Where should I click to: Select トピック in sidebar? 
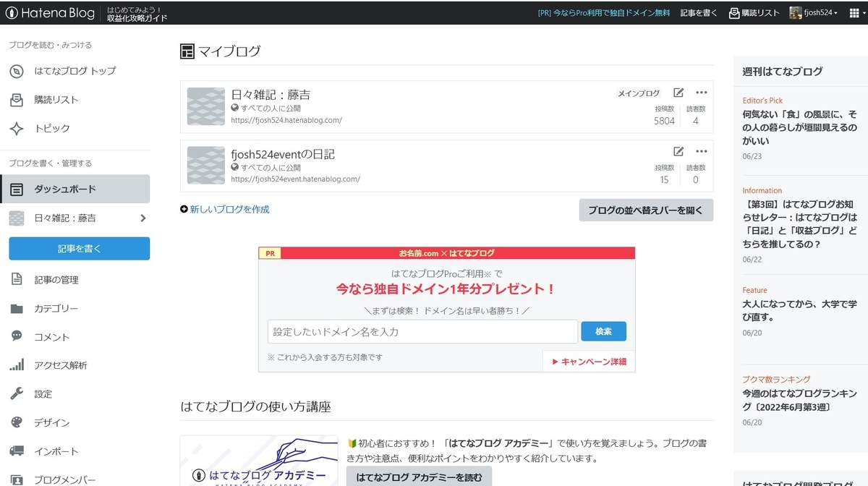pos(75,128)
